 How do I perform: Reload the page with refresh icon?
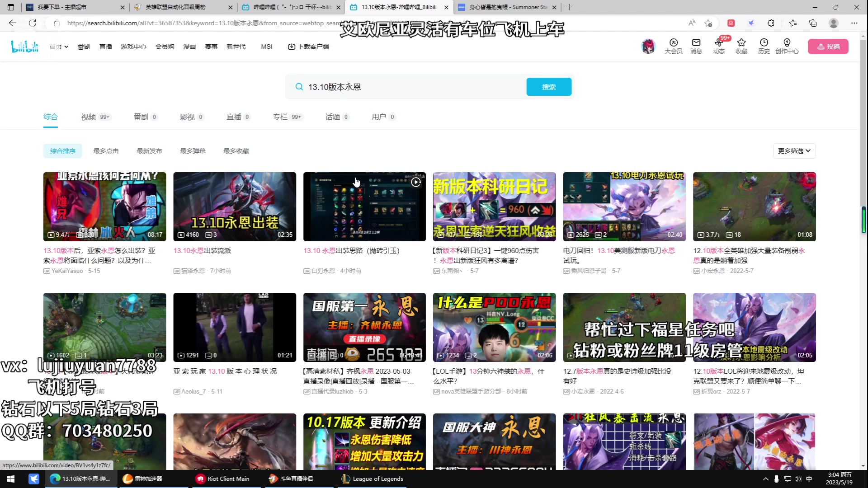click(x=33, y=23)
